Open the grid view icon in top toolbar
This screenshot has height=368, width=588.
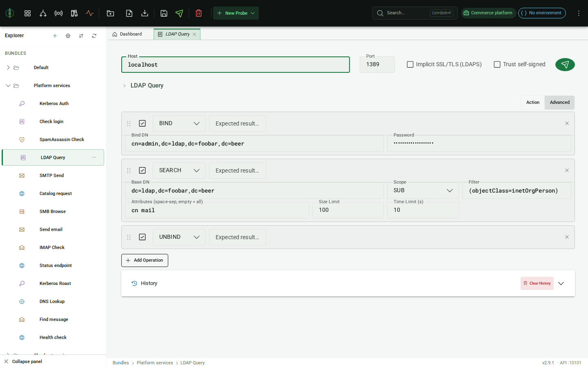click(x=27, y=13)
